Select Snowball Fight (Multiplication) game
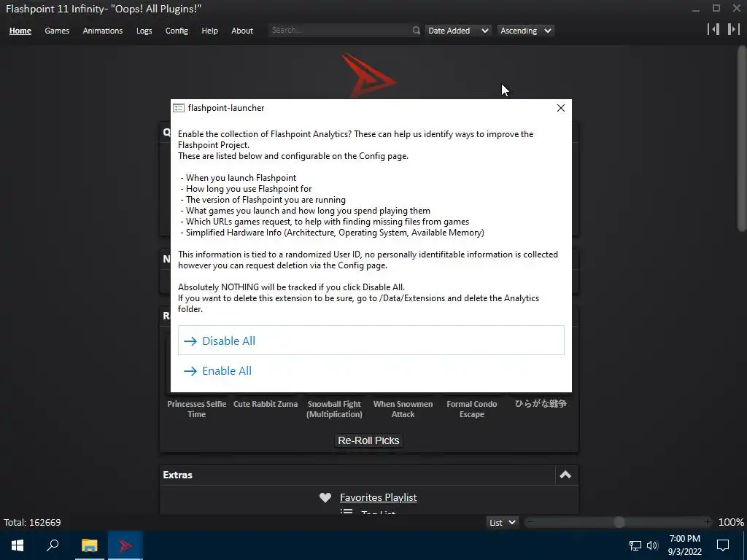The image size is (747, 560). pyautogui.click(x=334, y=408)
